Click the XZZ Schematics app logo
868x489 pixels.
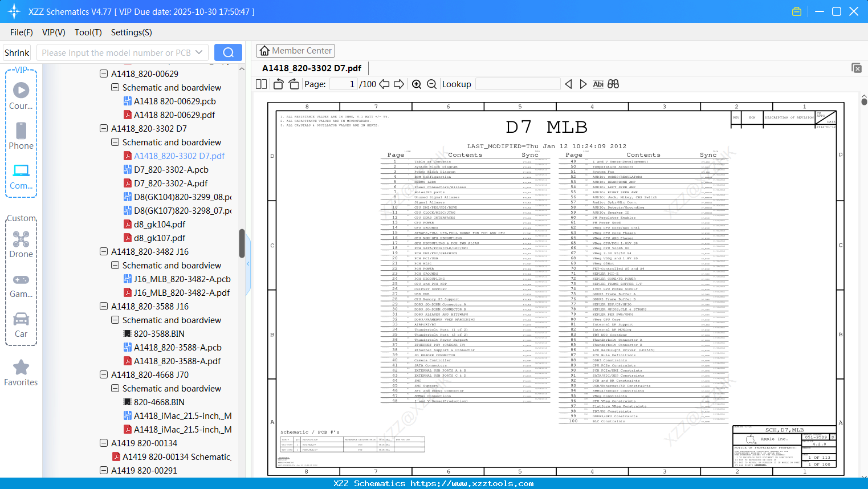tap(14, 11)
